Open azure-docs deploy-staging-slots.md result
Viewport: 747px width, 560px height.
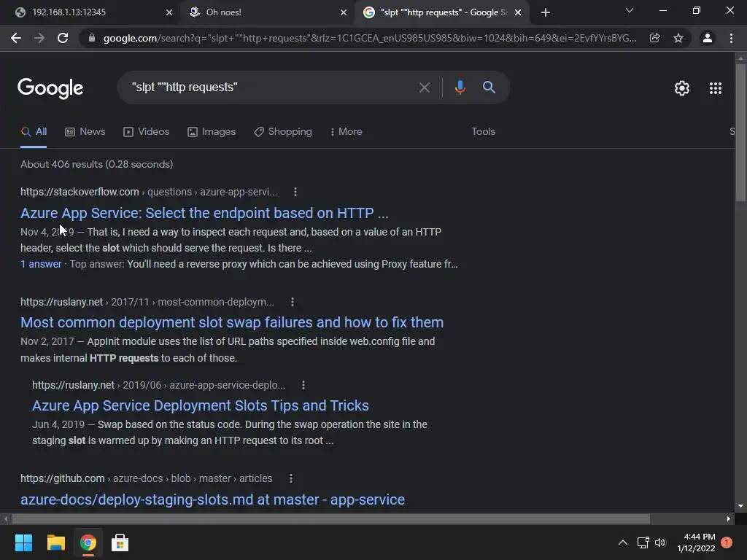212,499
